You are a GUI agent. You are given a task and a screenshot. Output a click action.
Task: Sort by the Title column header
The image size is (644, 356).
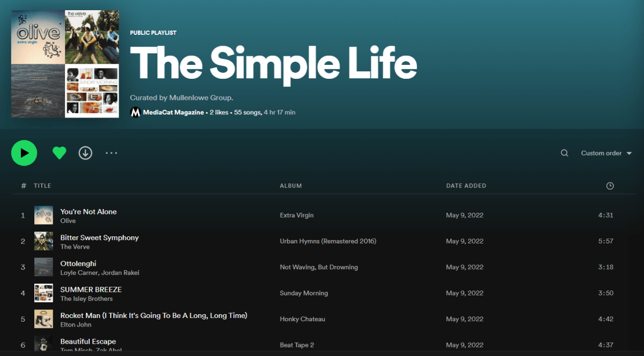pos(42,186)
